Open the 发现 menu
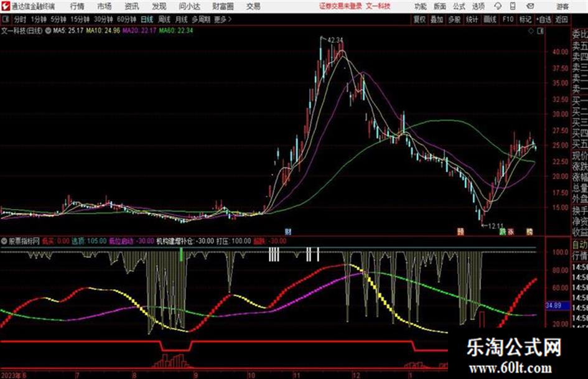The height and width of the screenshot is (379, 588). pyautogui.click(x=159, y=6)
